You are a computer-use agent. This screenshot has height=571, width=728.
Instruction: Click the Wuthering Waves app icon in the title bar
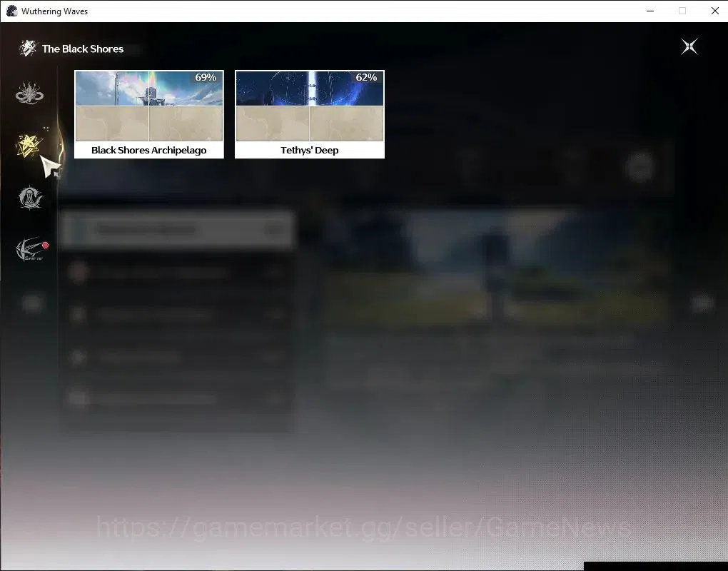11,11
